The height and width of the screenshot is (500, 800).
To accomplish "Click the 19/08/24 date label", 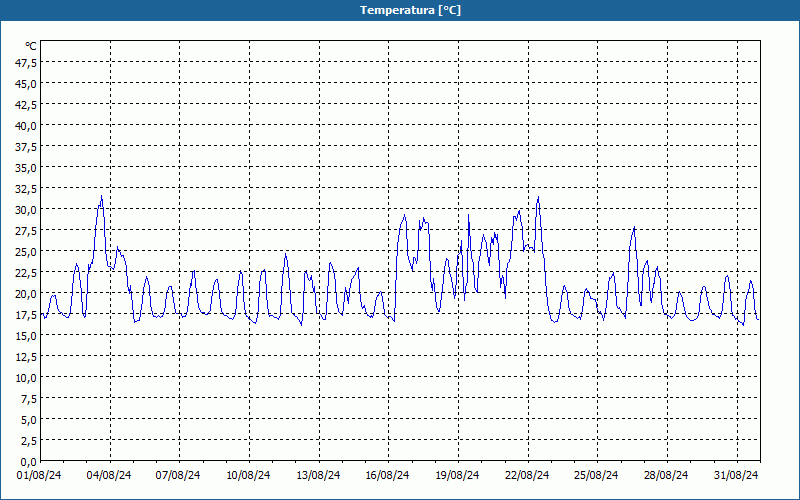I will tap(457, 476).
